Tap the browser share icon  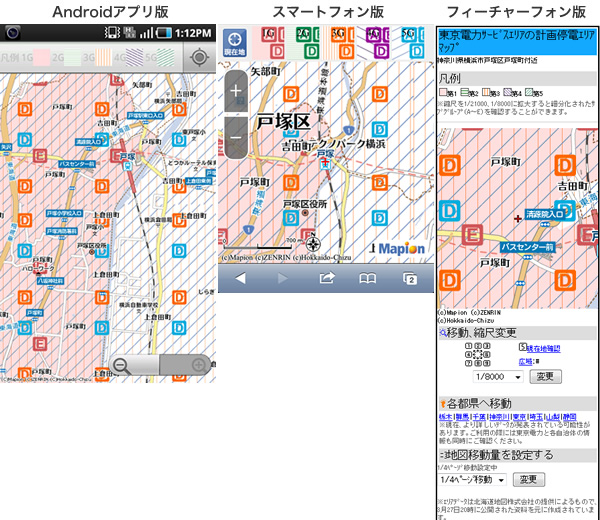point(327,278)
